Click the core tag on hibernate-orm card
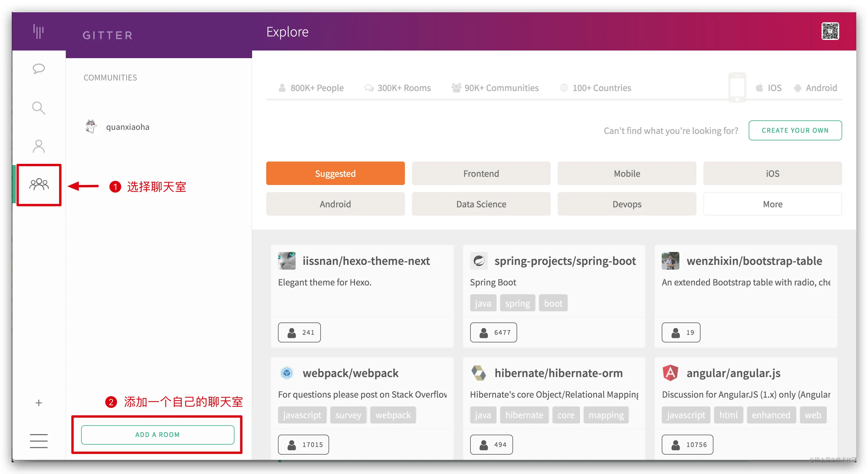 click(566, 415)
